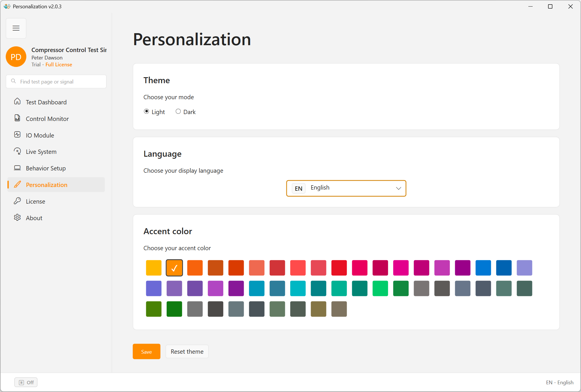Choose the lavender accent swatch in first row

[x=524, y=268]
